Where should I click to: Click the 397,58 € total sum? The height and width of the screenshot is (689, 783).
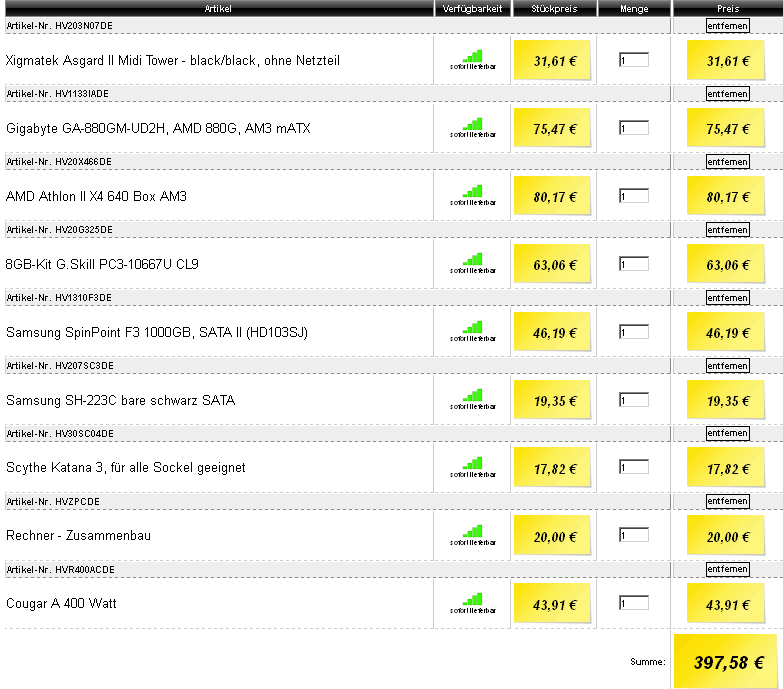(x=729, y=663)
